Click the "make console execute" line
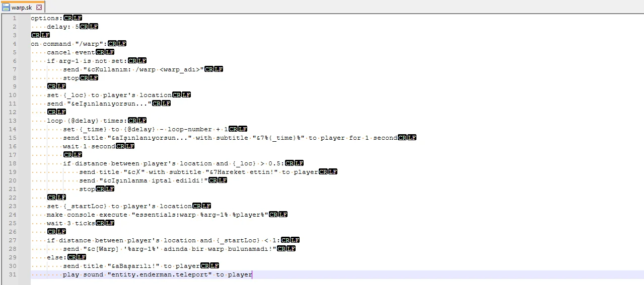The width and height of the screenshot is (644, 285). (158, 215)
